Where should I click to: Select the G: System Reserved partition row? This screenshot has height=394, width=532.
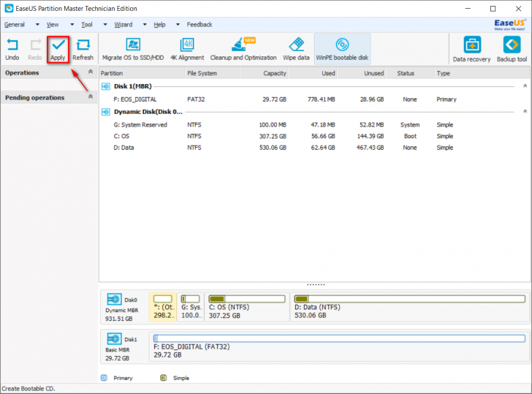click(315, 125)
